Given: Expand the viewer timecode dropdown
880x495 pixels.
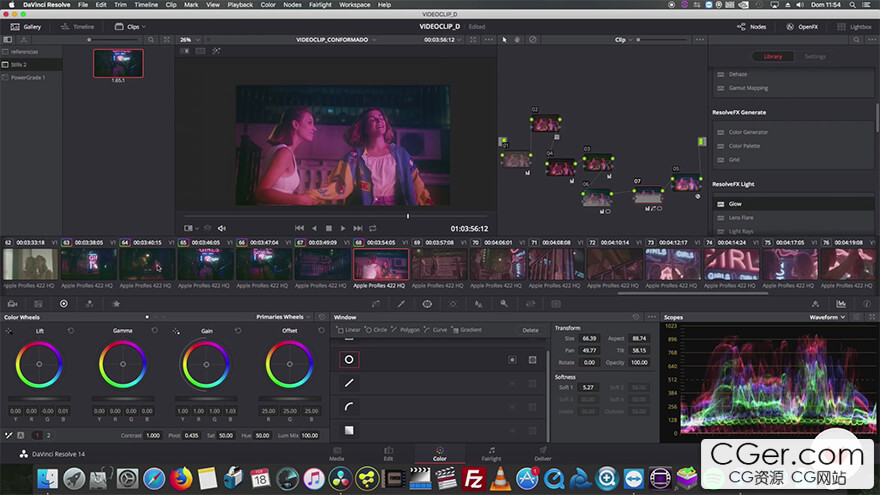Looking at the screenshot, I should point(443,40).
